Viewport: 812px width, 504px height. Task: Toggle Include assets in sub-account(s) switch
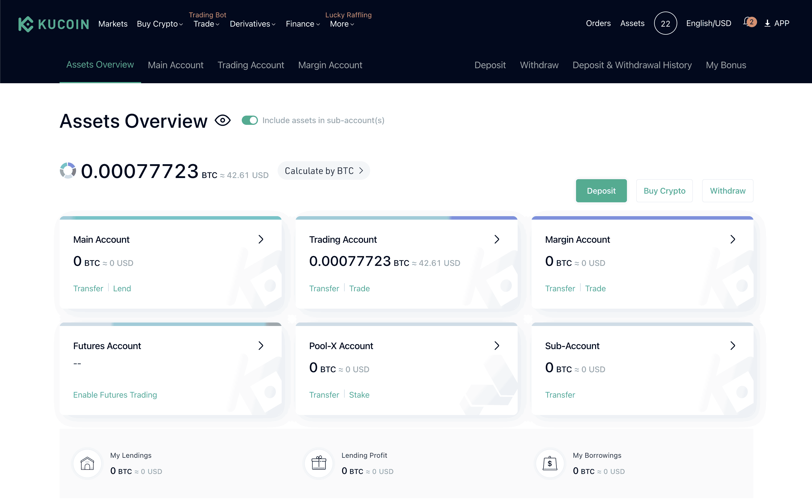(250, 120)
